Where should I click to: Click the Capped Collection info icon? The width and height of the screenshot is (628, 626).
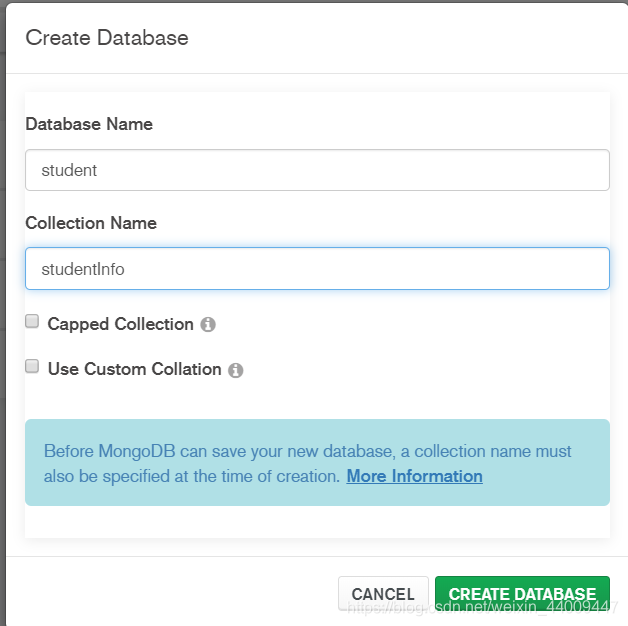pos(208,325)
